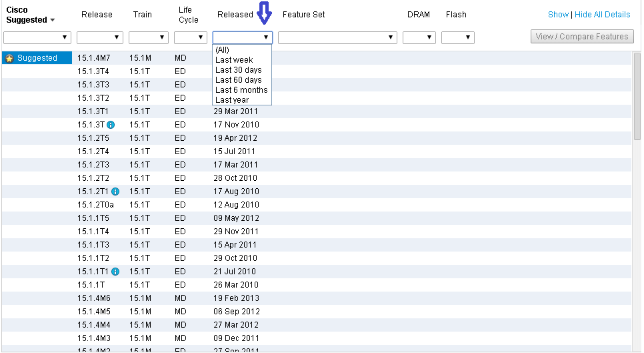The height and width of the screenshot is (353, 644).
Task: Choose the Last week option
Action: tap(234, 60)
